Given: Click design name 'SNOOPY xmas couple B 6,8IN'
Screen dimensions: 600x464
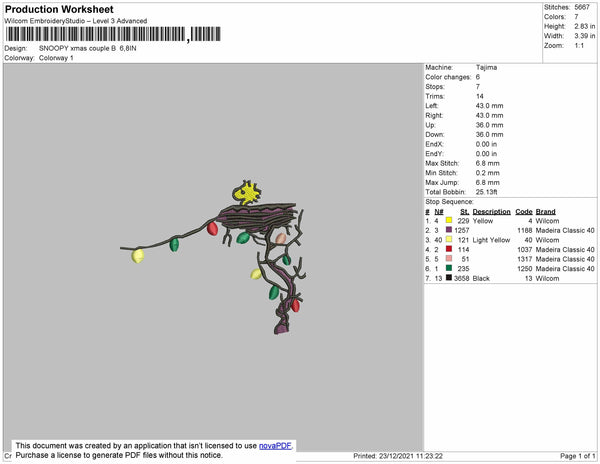Looking at the screenshot, I should (87, 49).
